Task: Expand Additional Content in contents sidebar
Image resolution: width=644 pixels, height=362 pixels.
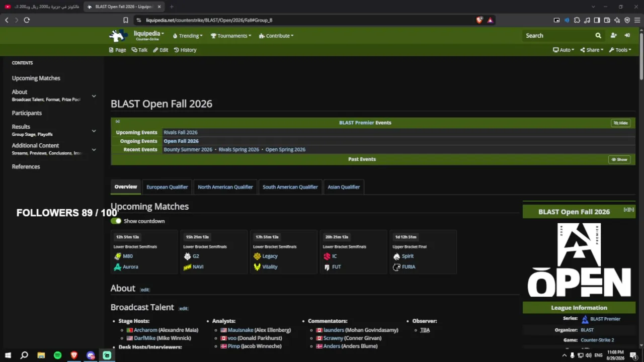Action: pyautogui.click(x=94, y=149)
